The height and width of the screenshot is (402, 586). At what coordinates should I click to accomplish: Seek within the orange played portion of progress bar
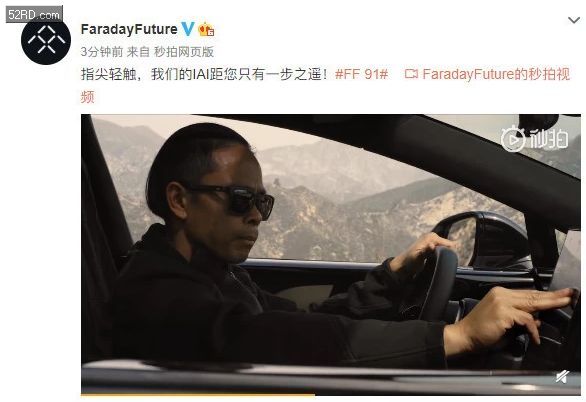(198, 394)
